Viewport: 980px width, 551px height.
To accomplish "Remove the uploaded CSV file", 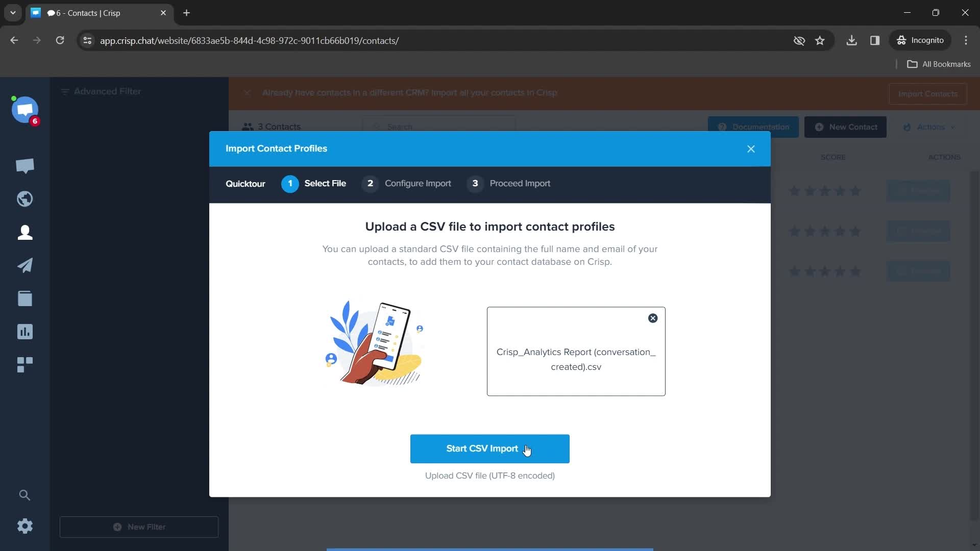I will [x=651, y=317].
